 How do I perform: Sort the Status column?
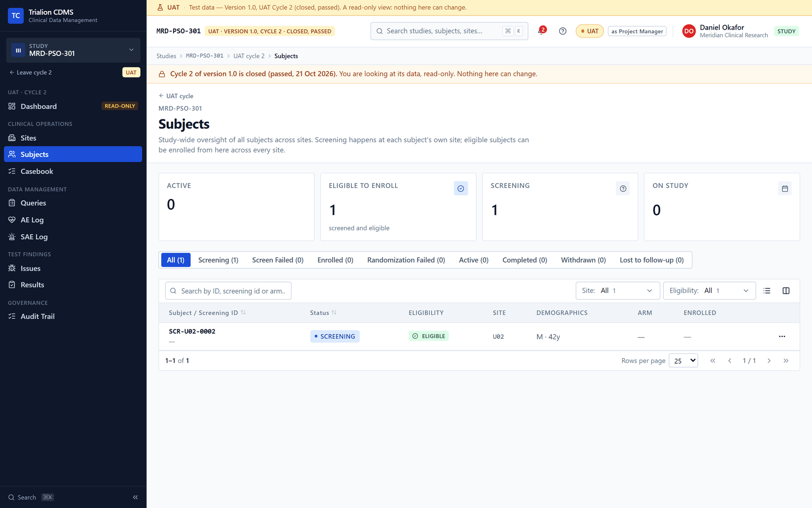[323, 313]
